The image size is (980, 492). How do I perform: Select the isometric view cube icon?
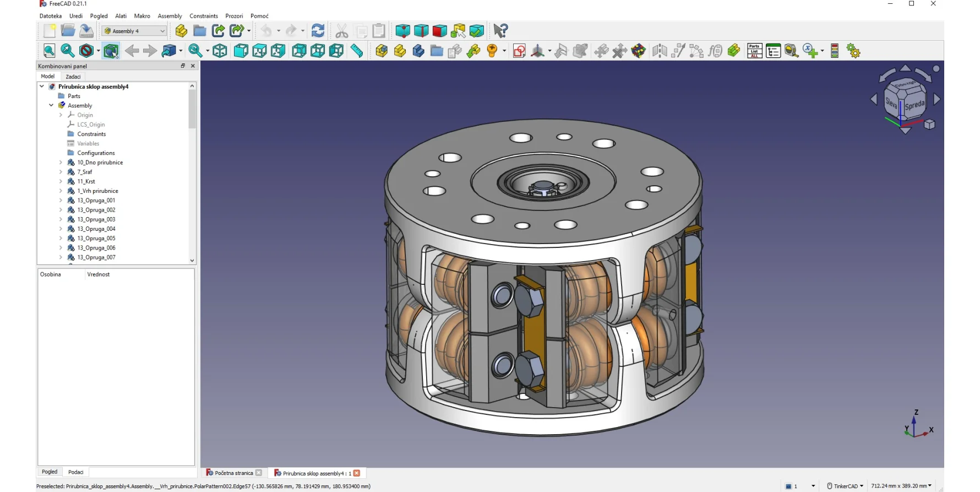[220, 51]
